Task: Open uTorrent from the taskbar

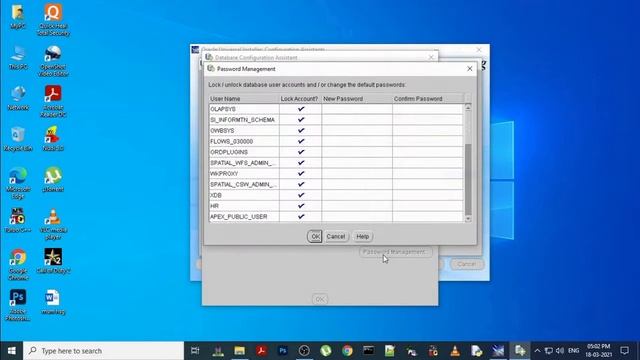Action: (326, 351)
